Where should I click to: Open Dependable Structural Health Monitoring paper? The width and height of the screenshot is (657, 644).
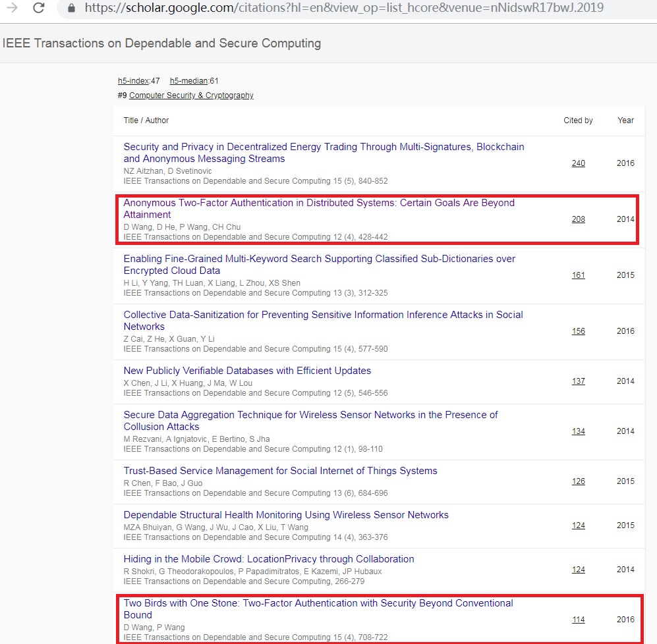[x=286, y=515]
